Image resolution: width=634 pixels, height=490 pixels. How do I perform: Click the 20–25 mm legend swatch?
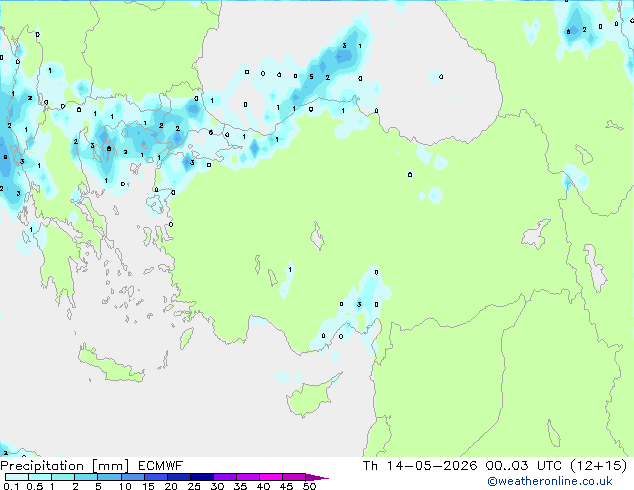[179, 477]
